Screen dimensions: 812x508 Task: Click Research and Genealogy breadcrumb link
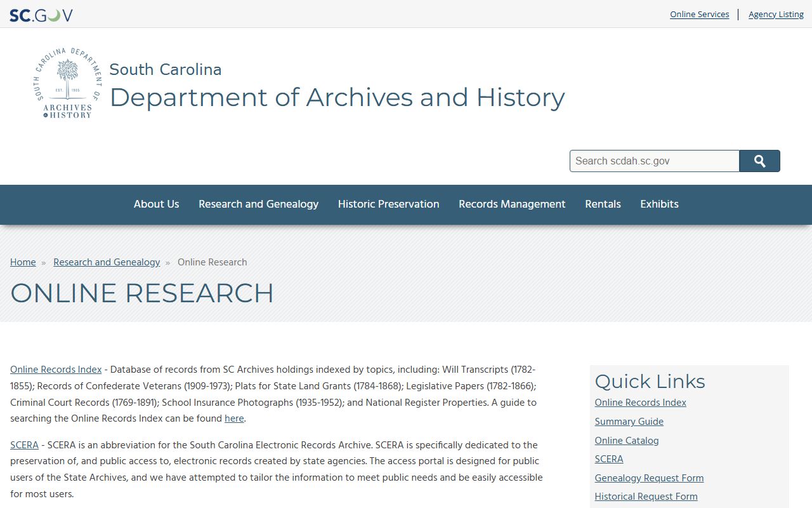(107, 262)
